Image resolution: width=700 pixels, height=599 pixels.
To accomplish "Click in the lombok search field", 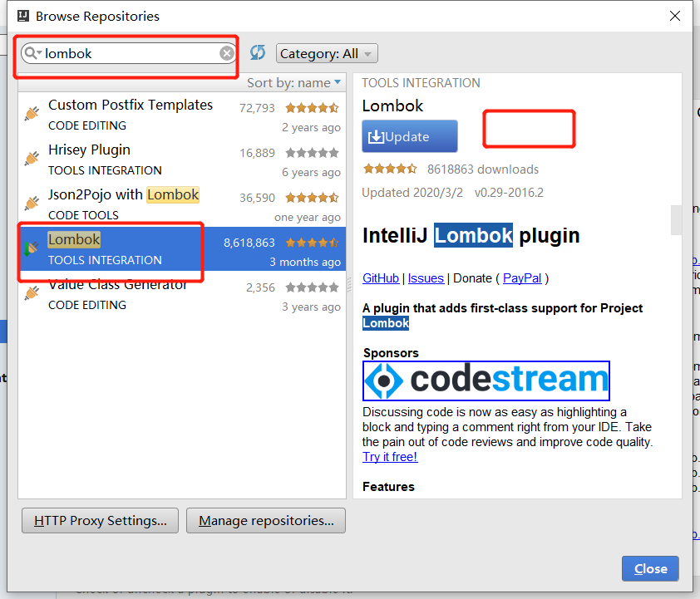I will (125, 53).
